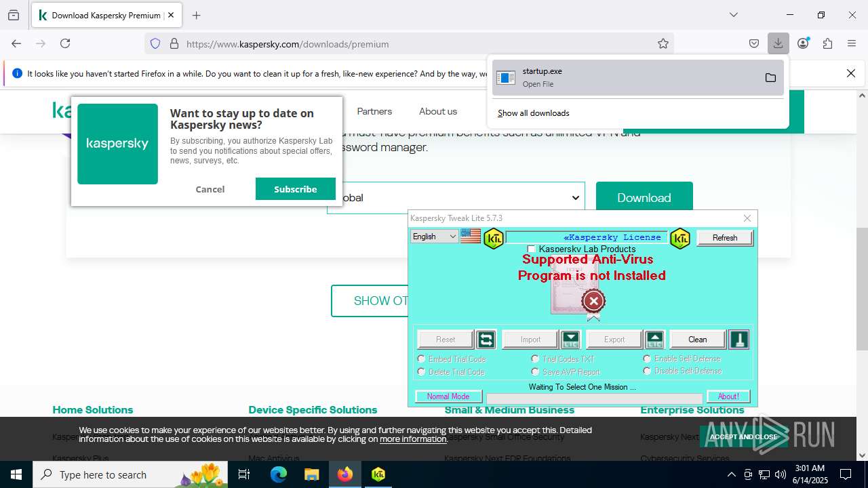Launch Microsoft Edge from the taskbar
868x488 pixels.
pos(279,474)
